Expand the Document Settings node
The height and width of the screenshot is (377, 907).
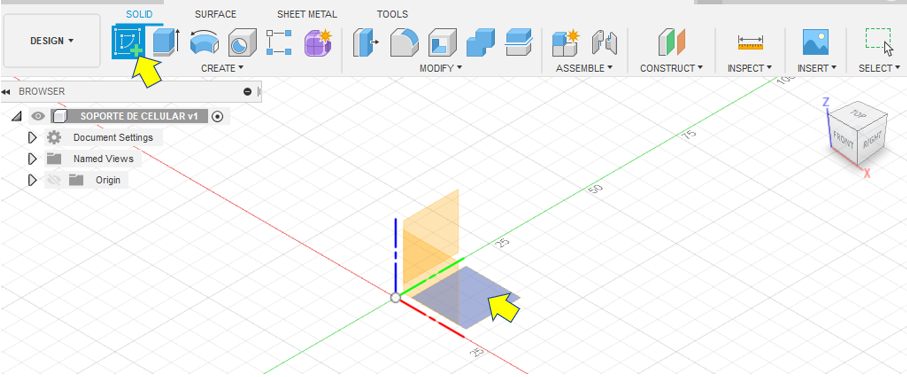32,138
